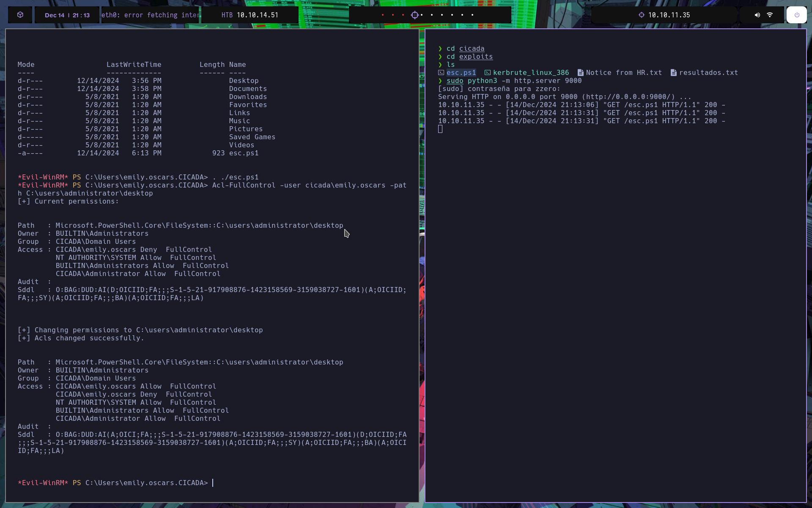Click the Evil-WinRM prompt input at bottom
Viewport: 812px width, 508px height.
(212, 483)
